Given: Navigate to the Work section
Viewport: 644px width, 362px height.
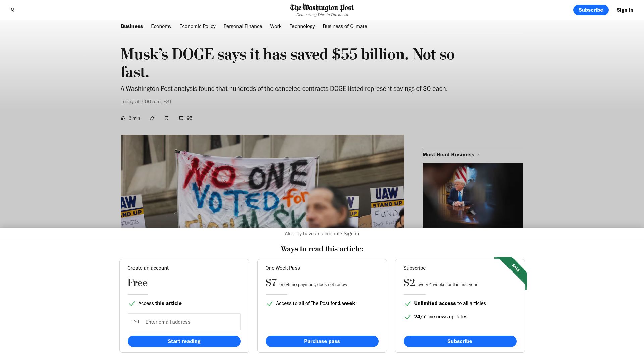Looking at the screenshot, I should coord(276,26).
